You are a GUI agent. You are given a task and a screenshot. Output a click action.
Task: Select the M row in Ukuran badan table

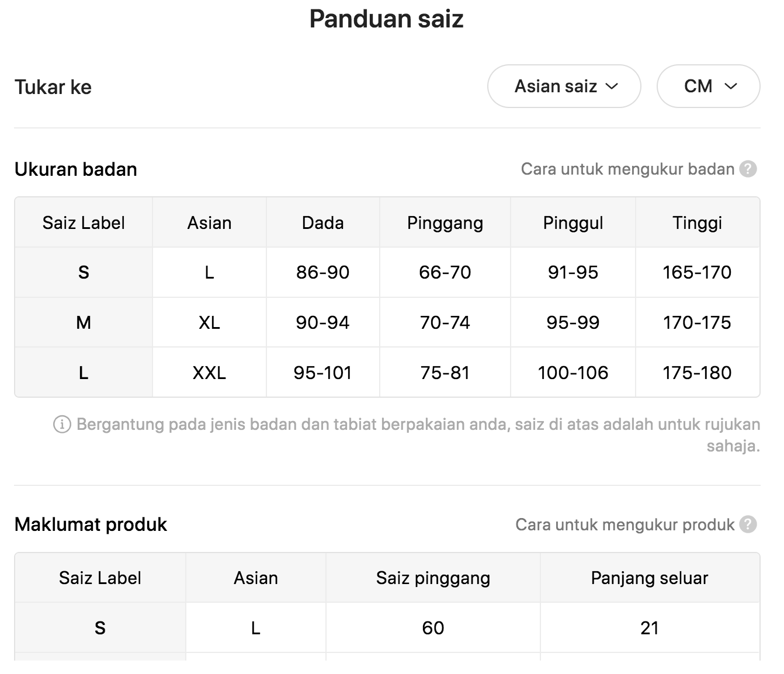[x=387, y=322]
